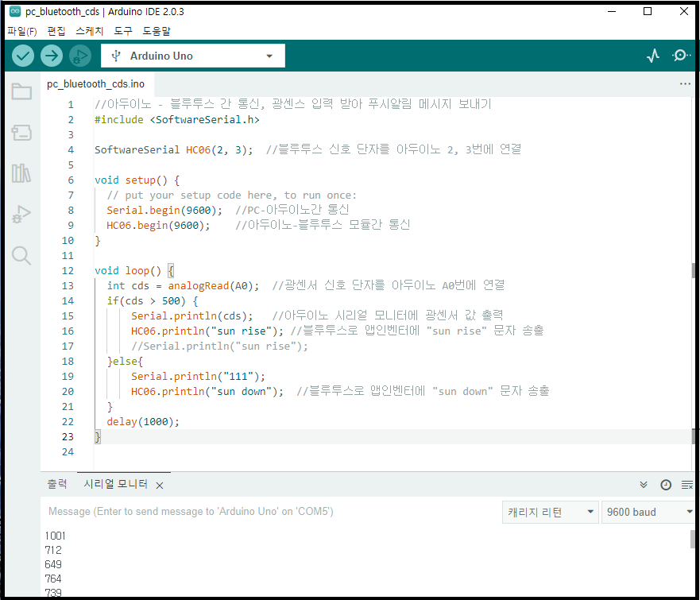Open the 편집 menu
The image size is (700, 600).
pos(56,31)
